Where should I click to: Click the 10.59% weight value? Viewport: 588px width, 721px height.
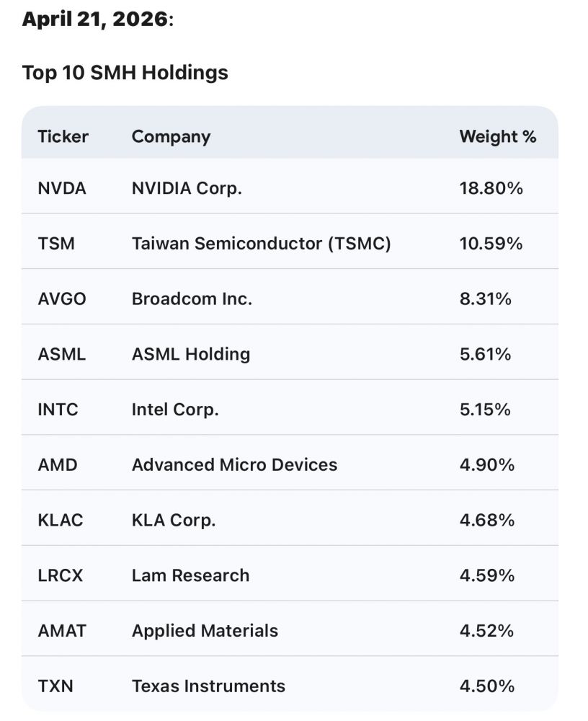[x=491, y=244]
